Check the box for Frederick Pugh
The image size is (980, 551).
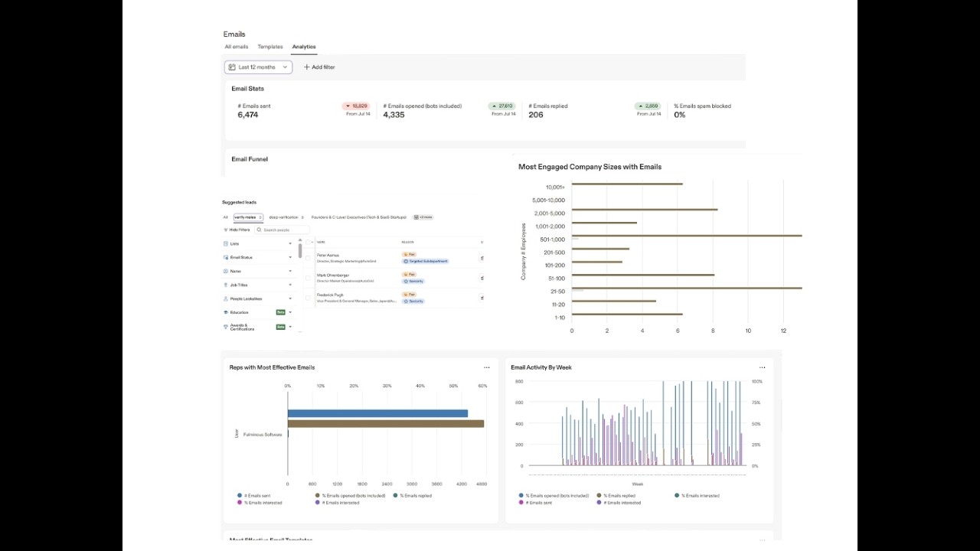coord(308,298)
